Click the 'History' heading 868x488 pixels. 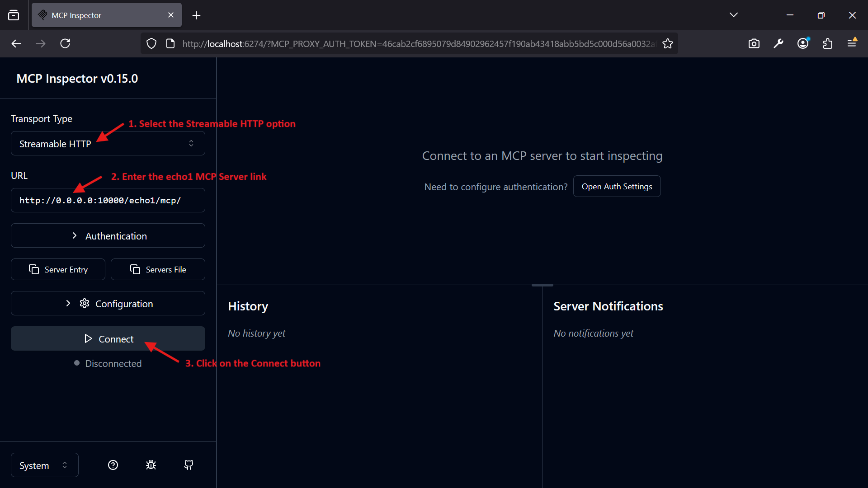coord(248,306)
